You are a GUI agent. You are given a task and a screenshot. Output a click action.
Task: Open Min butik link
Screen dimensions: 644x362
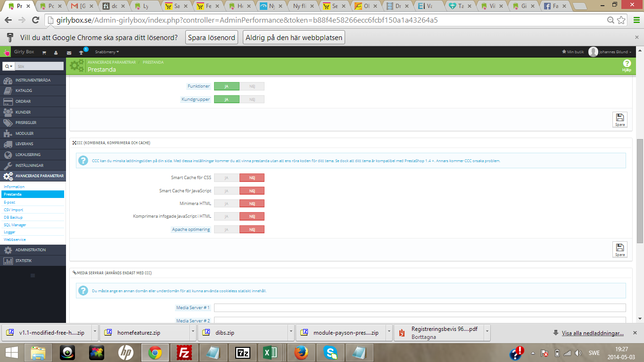click(574, 52)
